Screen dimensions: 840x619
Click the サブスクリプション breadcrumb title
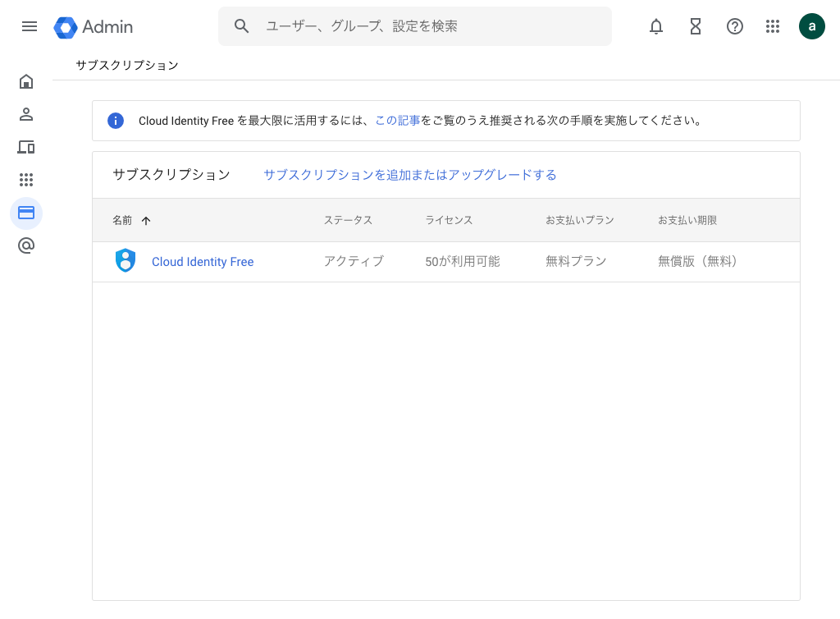tap(126, 65)
